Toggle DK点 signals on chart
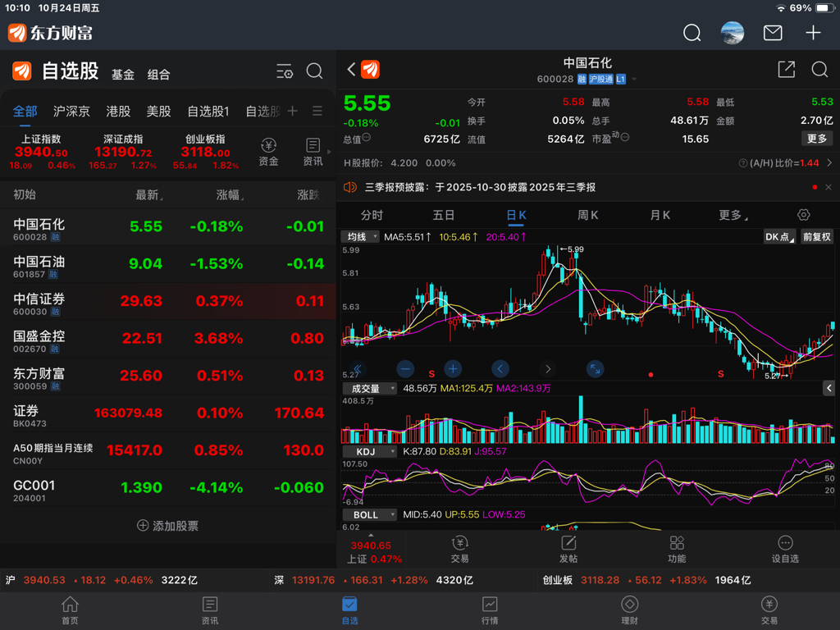 click(778, 236)
